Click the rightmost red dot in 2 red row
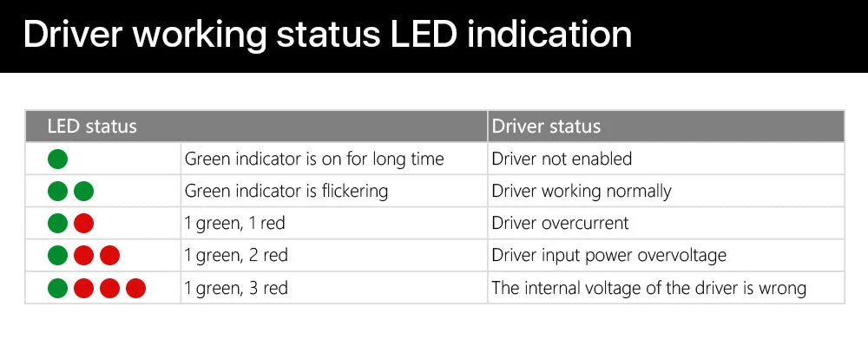Screen dimensions: 868x339 109,256
